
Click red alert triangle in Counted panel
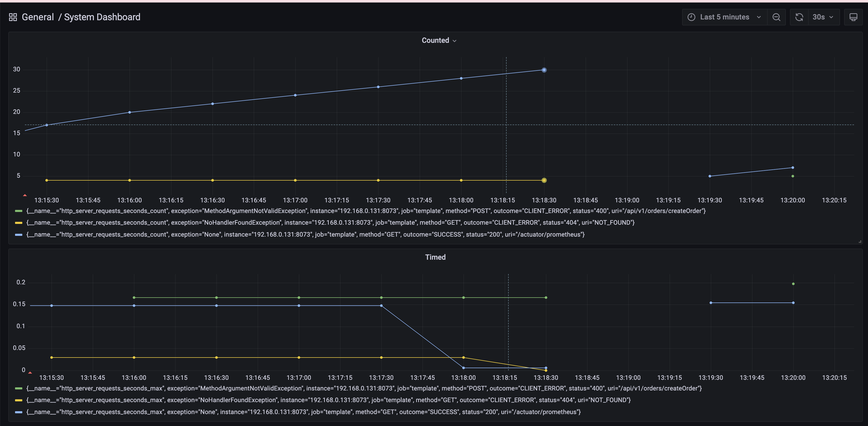[25, 195]
